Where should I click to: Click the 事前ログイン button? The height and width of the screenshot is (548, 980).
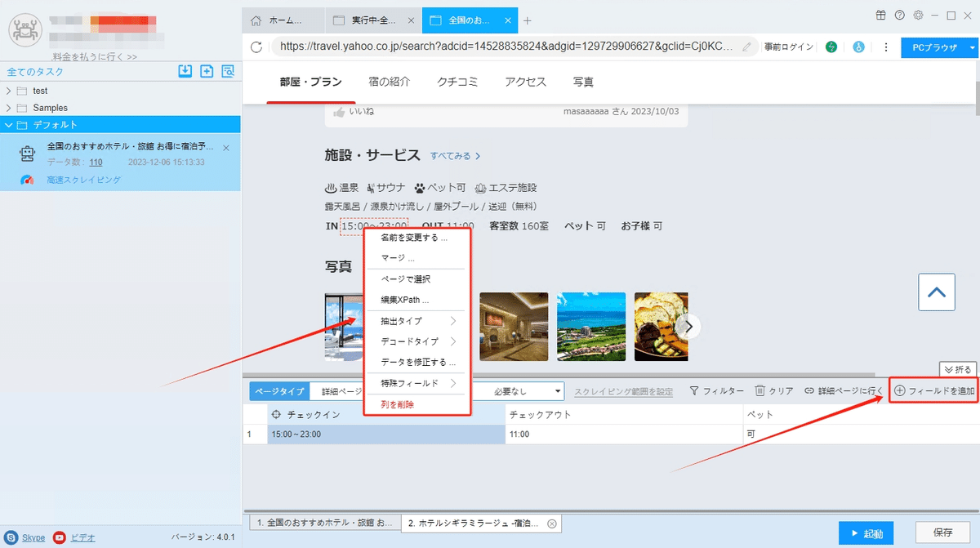tap(789, 47)
